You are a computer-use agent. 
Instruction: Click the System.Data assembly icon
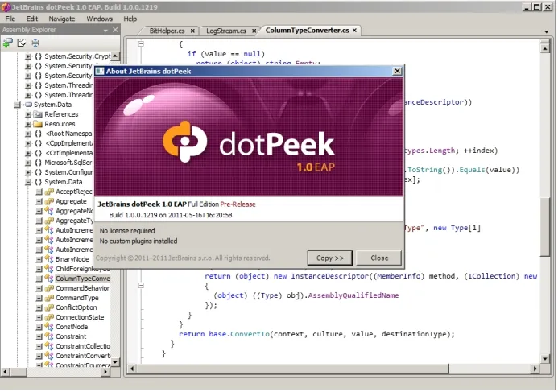tap(27, 105)
